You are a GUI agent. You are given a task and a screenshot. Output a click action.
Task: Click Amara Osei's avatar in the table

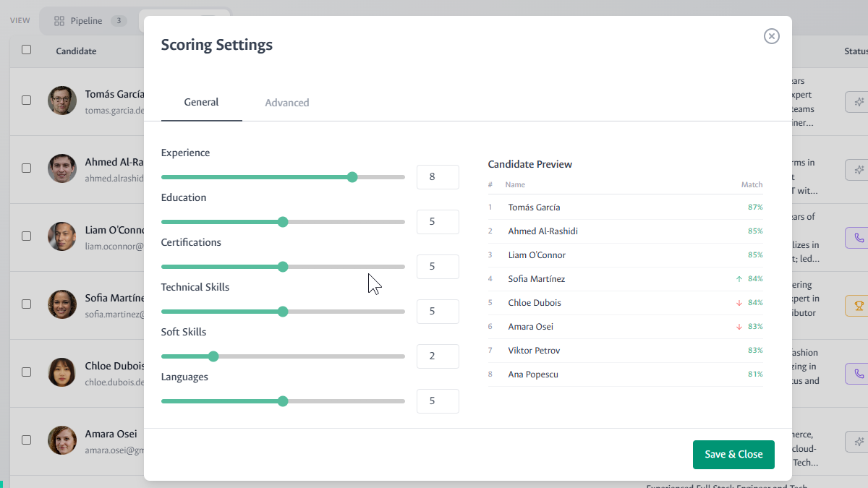click(x=62, y=440)
